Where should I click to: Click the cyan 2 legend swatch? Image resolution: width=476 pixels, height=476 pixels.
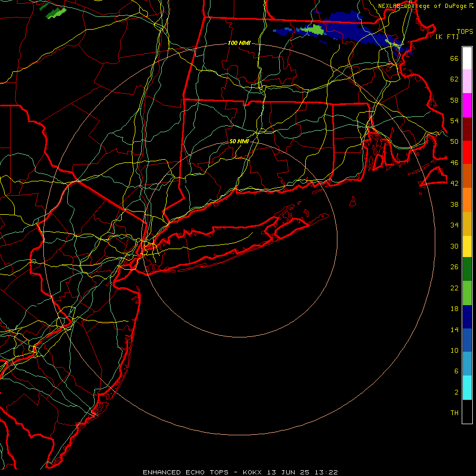[467, 388]
